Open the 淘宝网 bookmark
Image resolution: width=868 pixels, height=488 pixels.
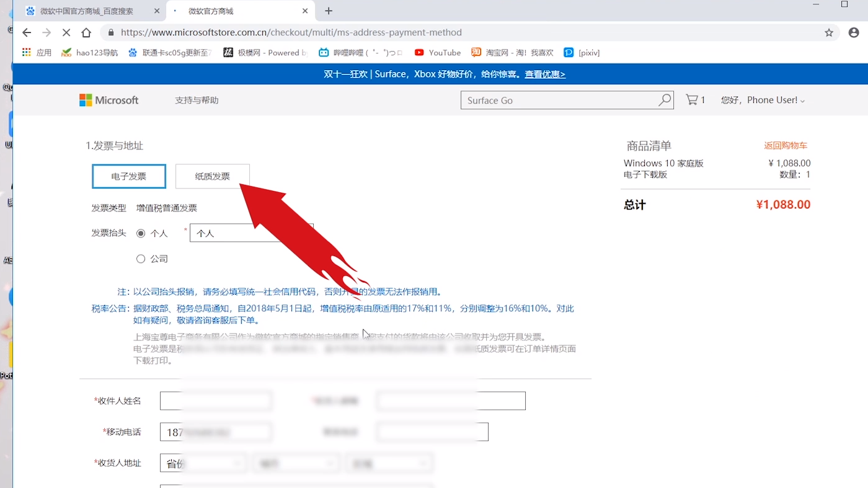click(x=512, y=53)
